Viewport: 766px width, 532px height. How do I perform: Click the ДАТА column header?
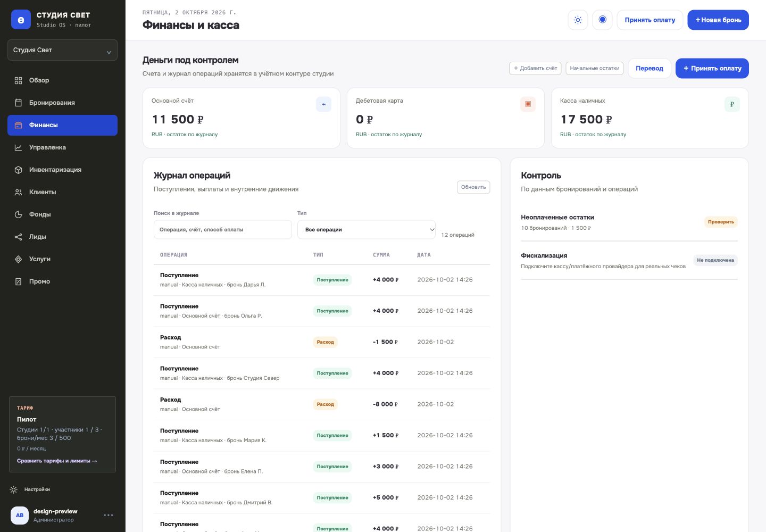click(424, 255)
